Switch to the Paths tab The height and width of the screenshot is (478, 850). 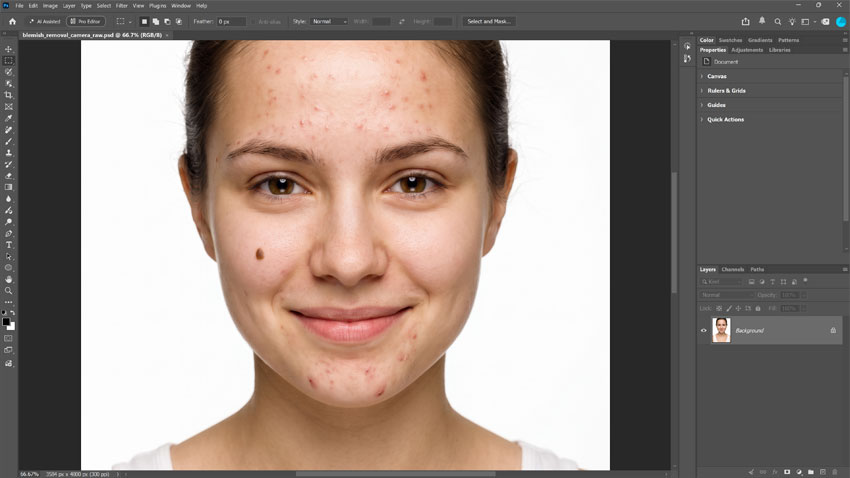pos(757,269)
